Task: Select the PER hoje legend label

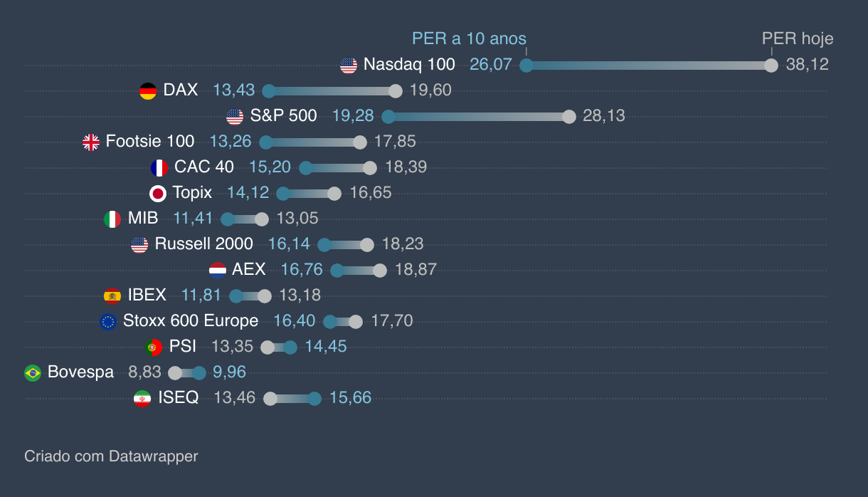Action: coord(798,38)
